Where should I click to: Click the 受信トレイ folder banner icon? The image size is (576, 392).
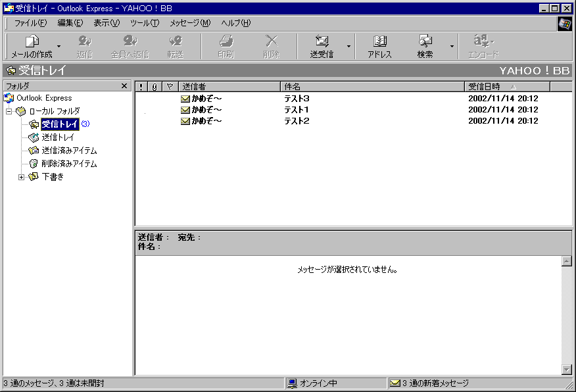(11, 70)
